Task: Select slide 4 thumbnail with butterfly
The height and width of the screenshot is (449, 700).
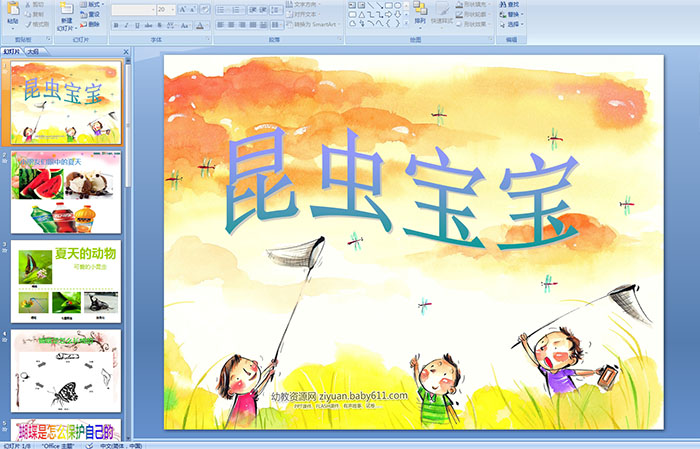Action: point(66,371)
